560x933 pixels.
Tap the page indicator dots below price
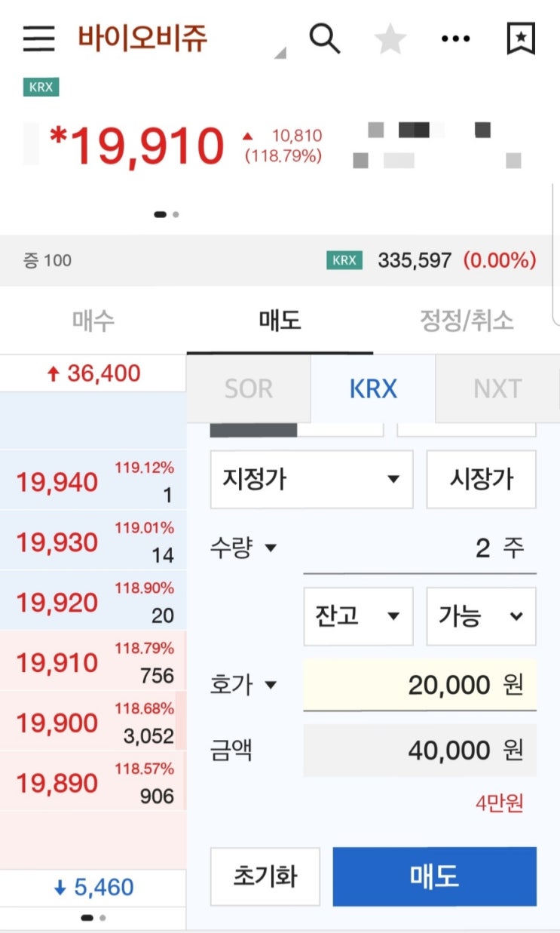coord(166,214)
